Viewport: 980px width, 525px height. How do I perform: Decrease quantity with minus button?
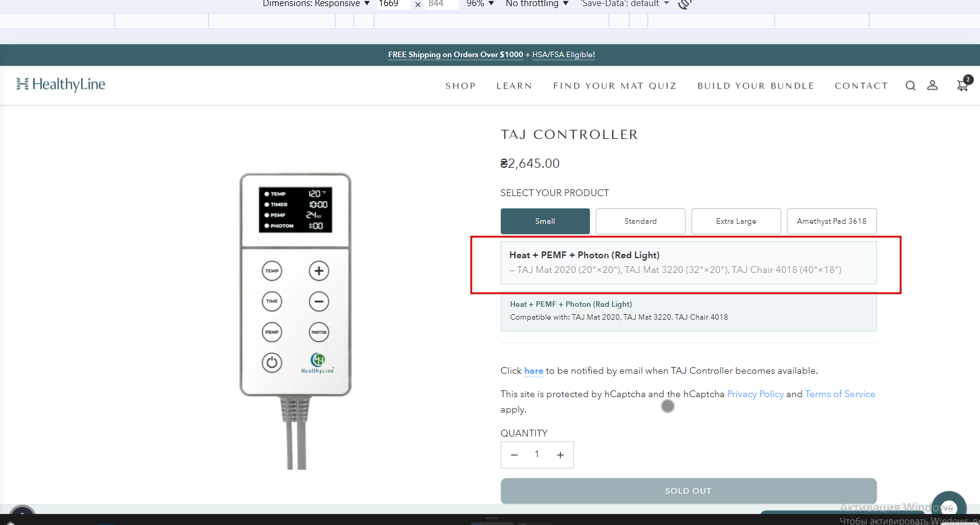coord(514,455)
